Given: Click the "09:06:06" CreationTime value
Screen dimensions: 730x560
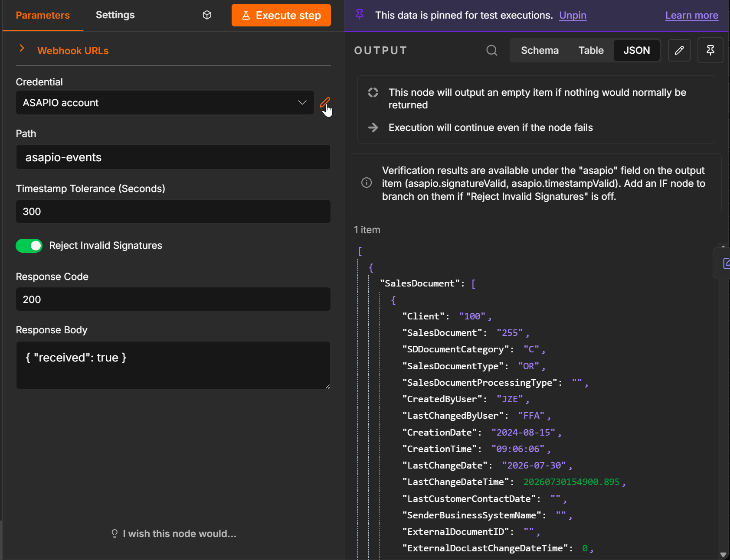Looking at the screenshot, I should tap(518, 449).
